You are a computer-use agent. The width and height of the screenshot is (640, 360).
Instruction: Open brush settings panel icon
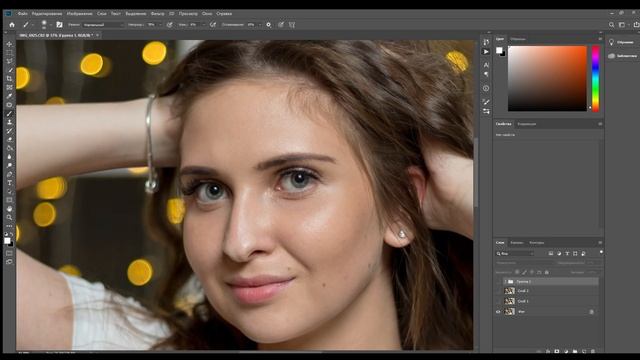(x=59, y=24)
